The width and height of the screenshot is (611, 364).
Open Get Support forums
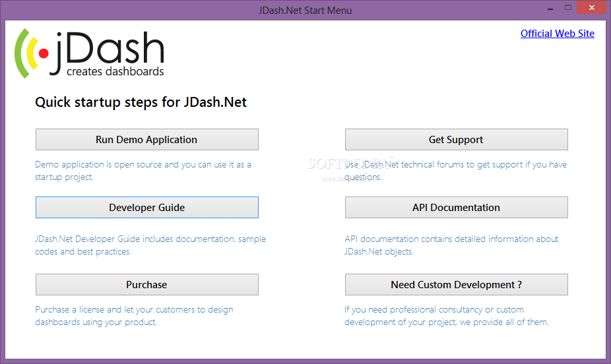(x=457, y=139)
